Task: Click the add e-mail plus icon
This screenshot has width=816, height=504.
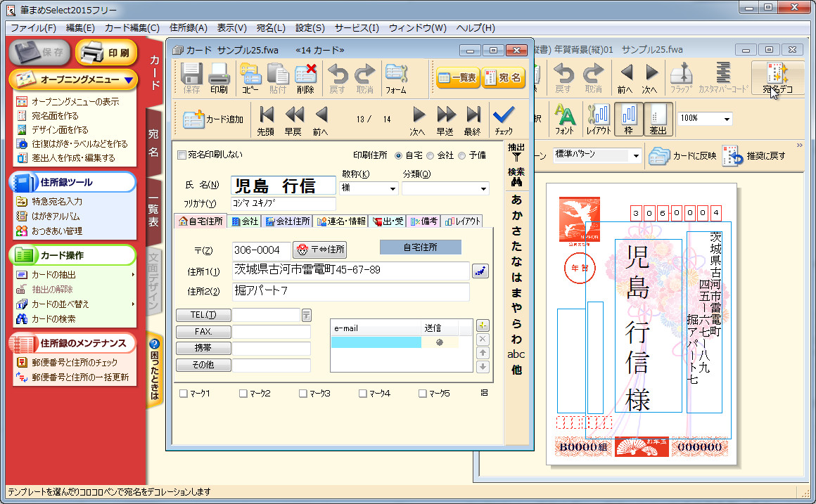Action: 483,325
